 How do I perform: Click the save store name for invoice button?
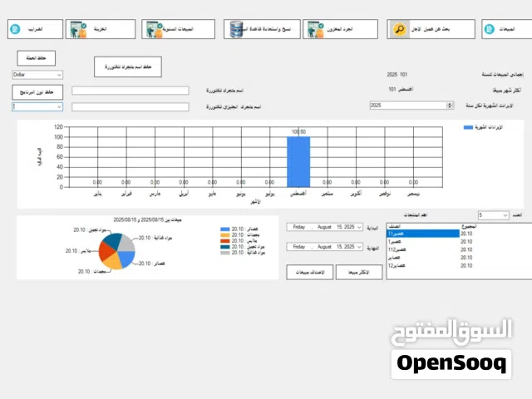(127, 66)
